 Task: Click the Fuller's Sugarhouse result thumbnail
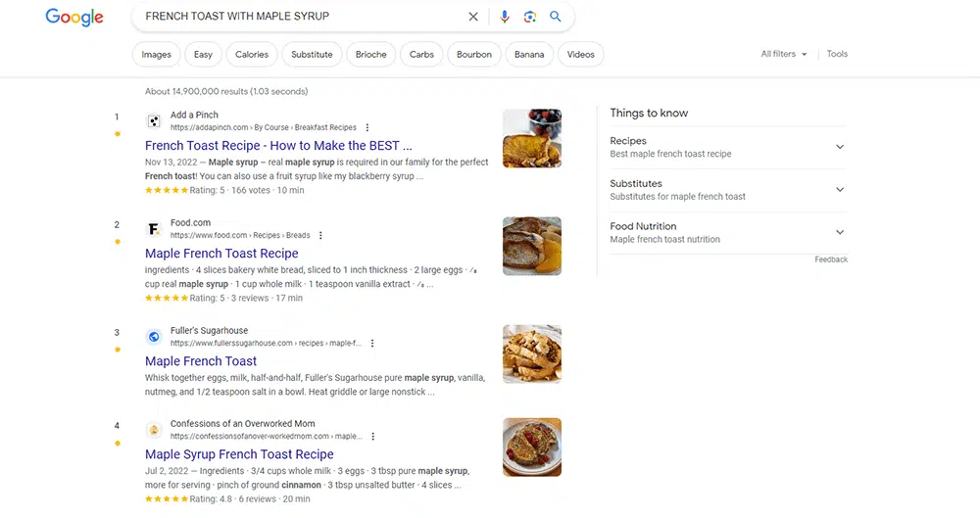[532, 353]
